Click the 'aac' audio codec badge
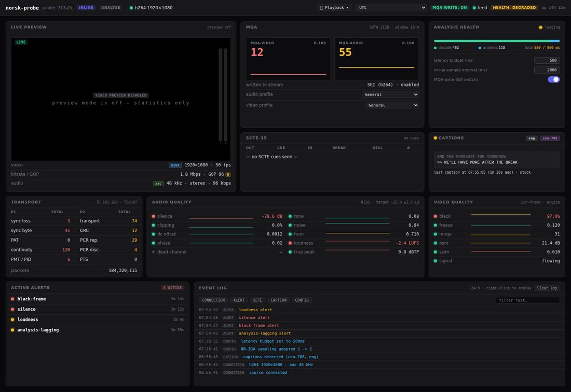571x392 pixels. tap(158, 183)
